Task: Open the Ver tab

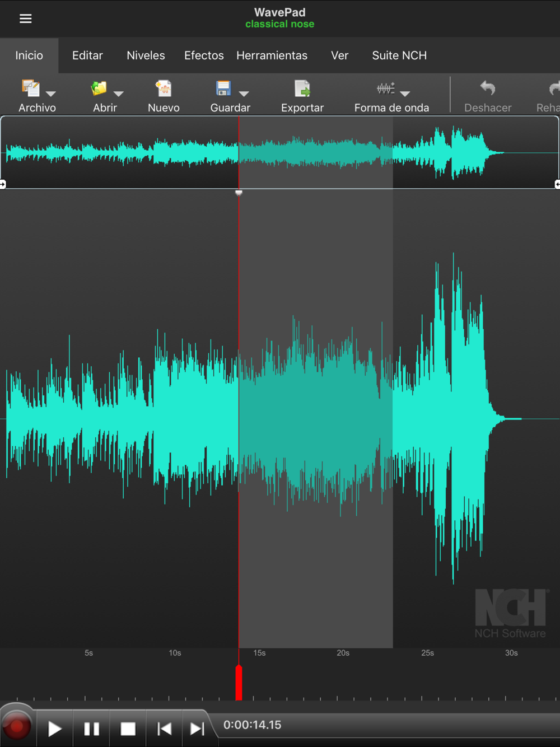Action: point(339,55)
